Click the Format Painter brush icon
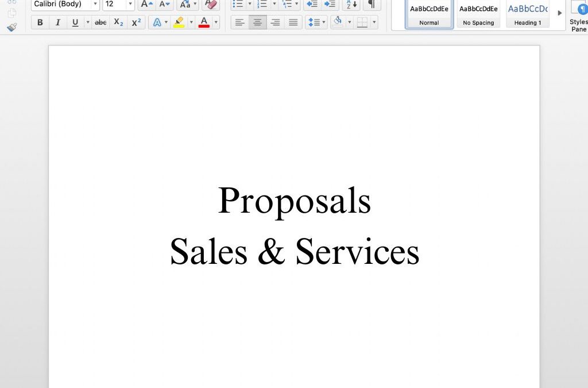This screenshot has width=588, height=388. [12, 28]
